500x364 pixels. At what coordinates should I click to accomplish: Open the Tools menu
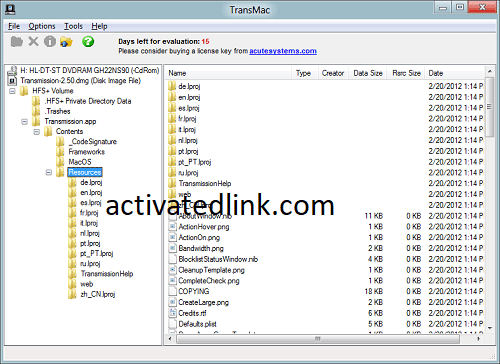(73, 26)
